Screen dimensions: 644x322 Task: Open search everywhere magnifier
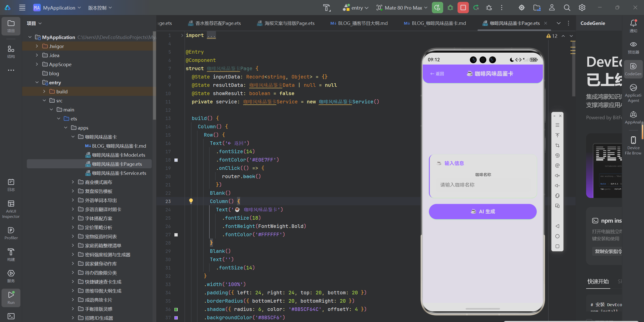[x=567, y=8]
